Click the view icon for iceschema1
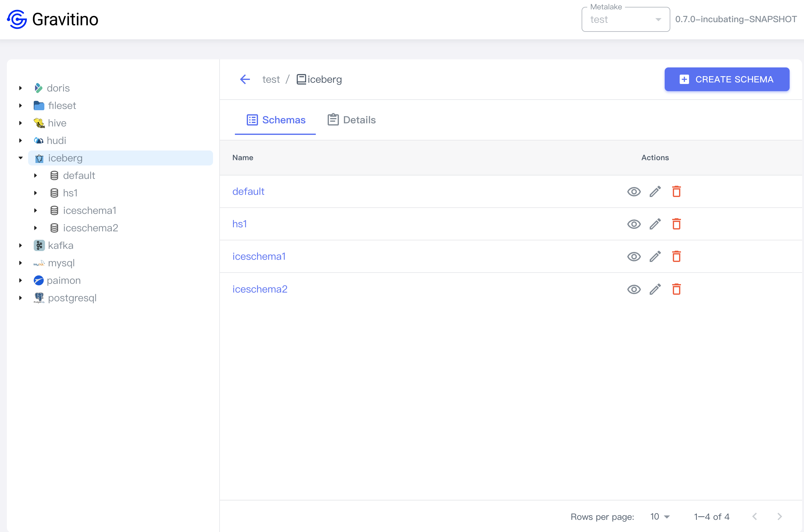This screenshot has height=532, width=804. pos(634,257)
